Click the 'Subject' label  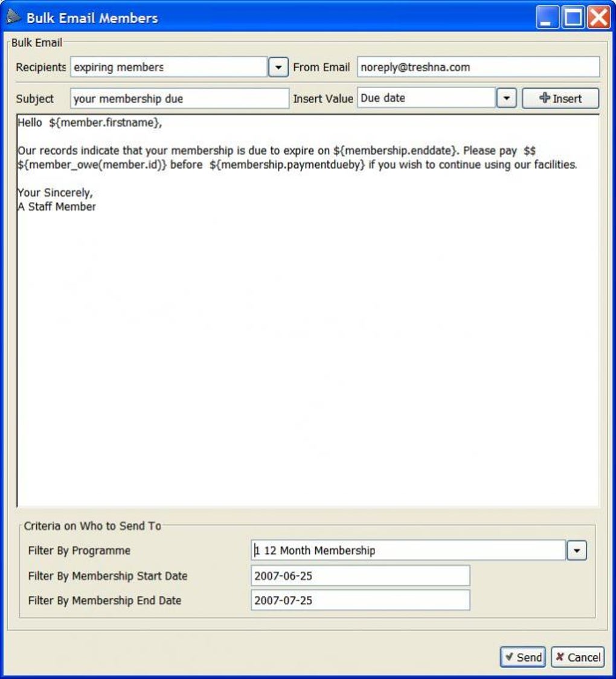35,99
